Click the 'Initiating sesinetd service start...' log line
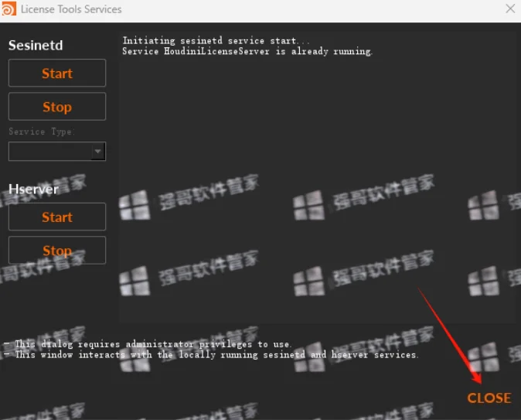The image size is (521, 420). [216, 40]
